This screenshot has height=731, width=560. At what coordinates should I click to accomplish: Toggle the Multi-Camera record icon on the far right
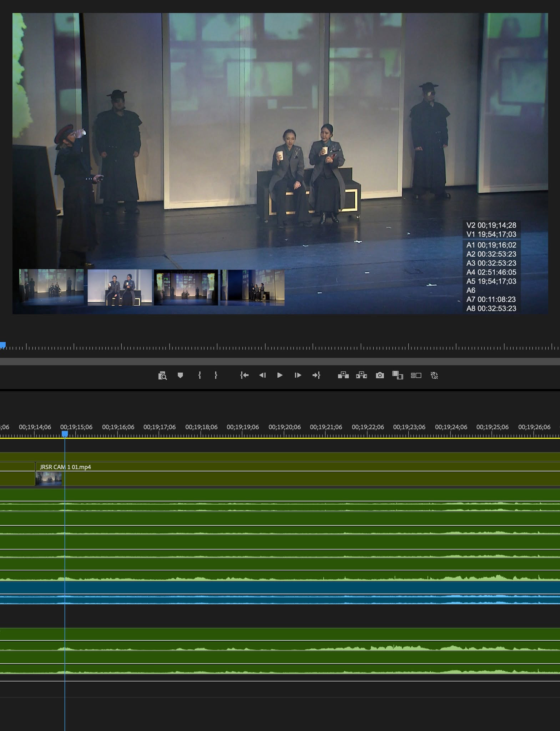click(x=434, y=375)
